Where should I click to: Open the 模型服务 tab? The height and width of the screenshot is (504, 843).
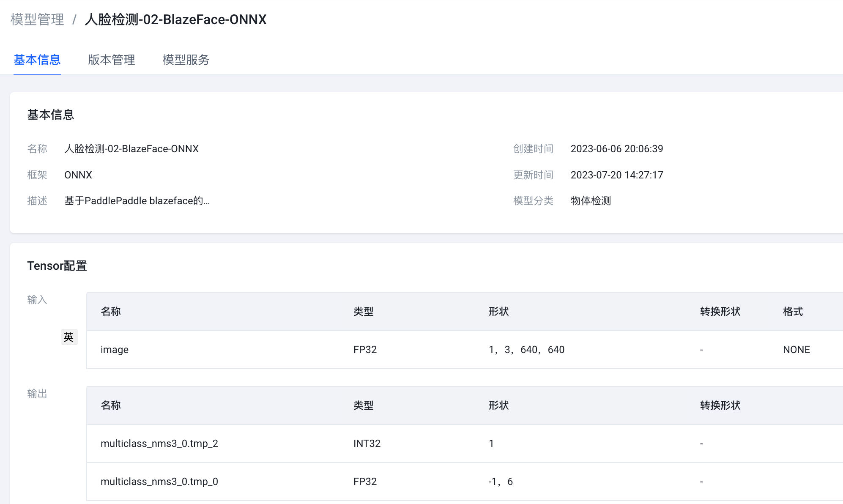(x=186, y=60)
